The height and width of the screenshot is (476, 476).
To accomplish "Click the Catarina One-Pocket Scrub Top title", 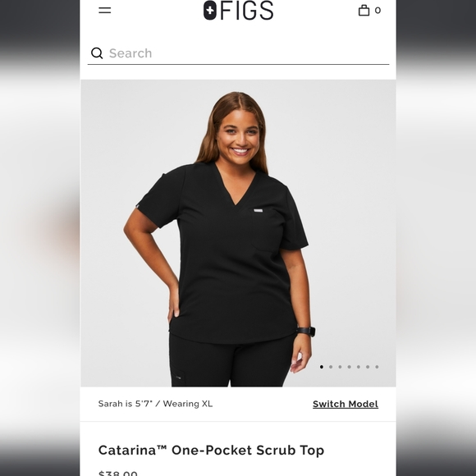I will pyautogui.click(x=211, y=450).
